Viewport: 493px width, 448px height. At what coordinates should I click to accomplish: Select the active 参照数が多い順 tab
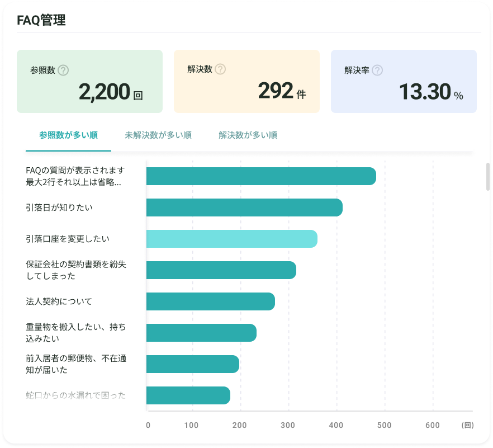68,135
